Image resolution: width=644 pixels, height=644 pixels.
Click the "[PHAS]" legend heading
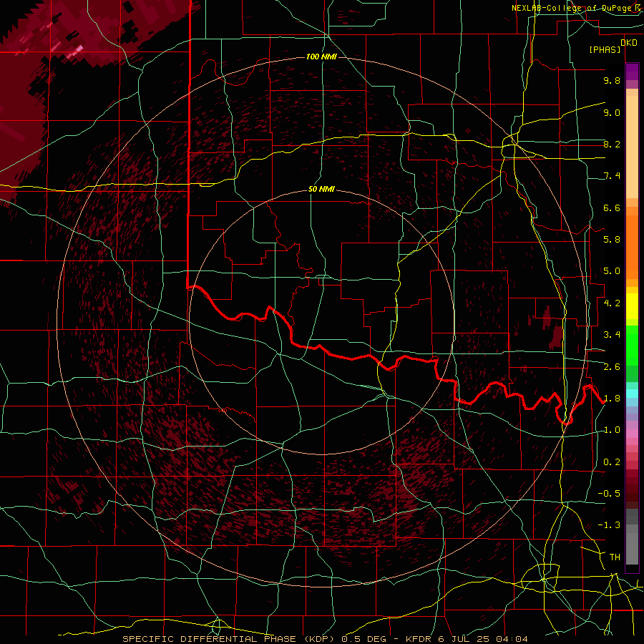click(605, 49)
